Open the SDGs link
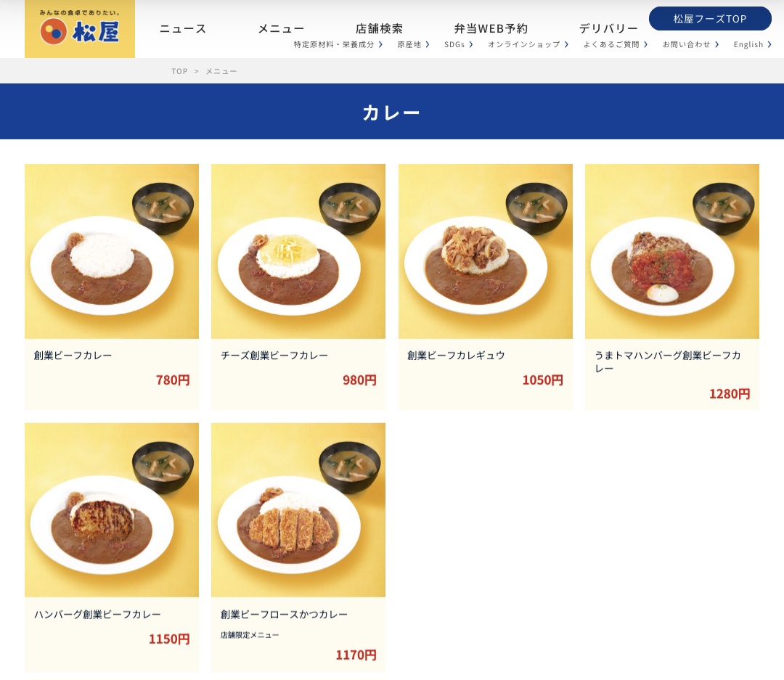The image size is (784, 680). coord(458,44)
